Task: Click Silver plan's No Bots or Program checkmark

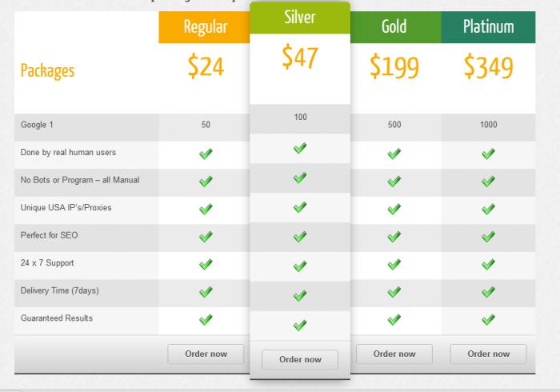Action: click(x=300, y=178)
